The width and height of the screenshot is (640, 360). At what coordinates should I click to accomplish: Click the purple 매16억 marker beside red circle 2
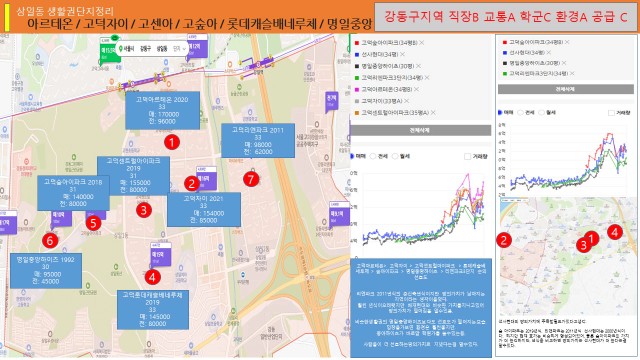tap(206, 178)
